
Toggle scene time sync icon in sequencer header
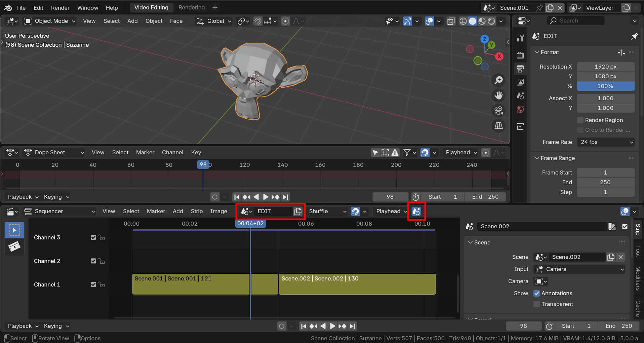416,211
